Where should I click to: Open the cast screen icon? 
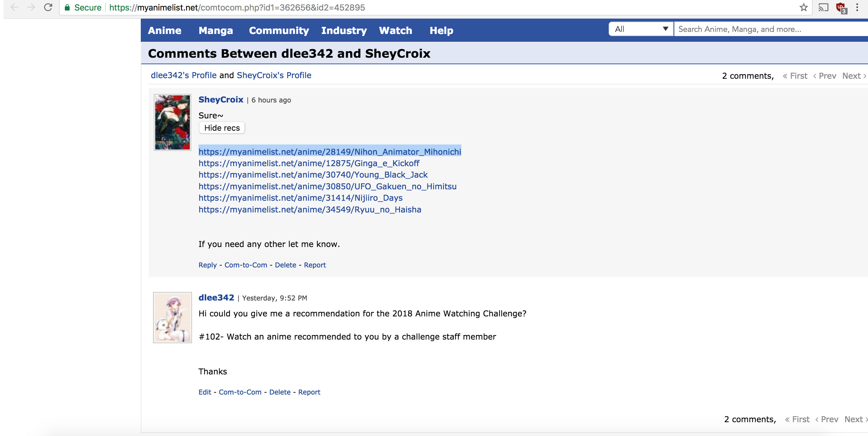[823, 7]
